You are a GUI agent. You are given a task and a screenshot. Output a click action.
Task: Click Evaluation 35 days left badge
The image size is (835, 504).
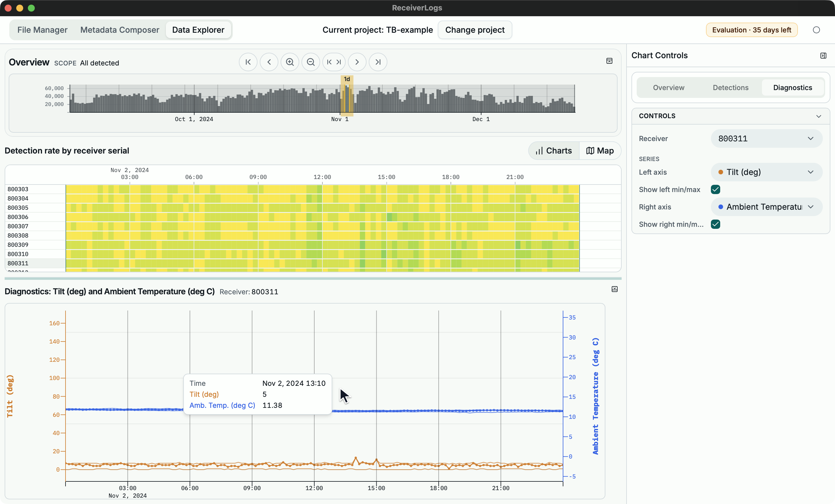click(751, 30)
